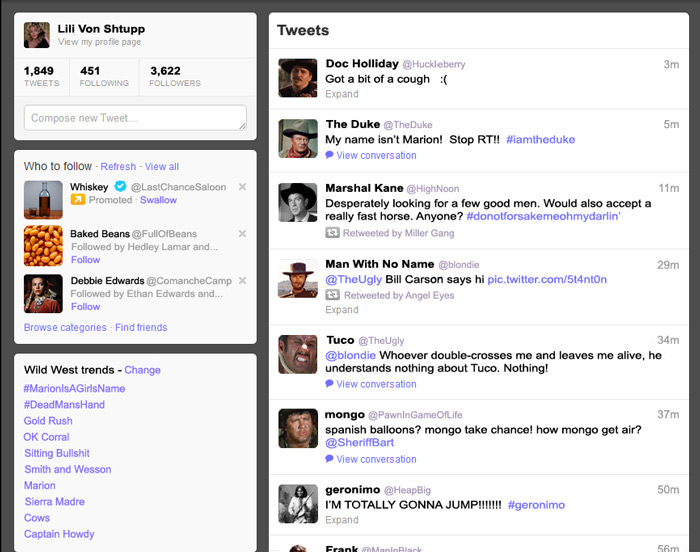Expand Man With No Name's tweet
This screenshot has height=552, width=700.
click(x=342, y=309)
